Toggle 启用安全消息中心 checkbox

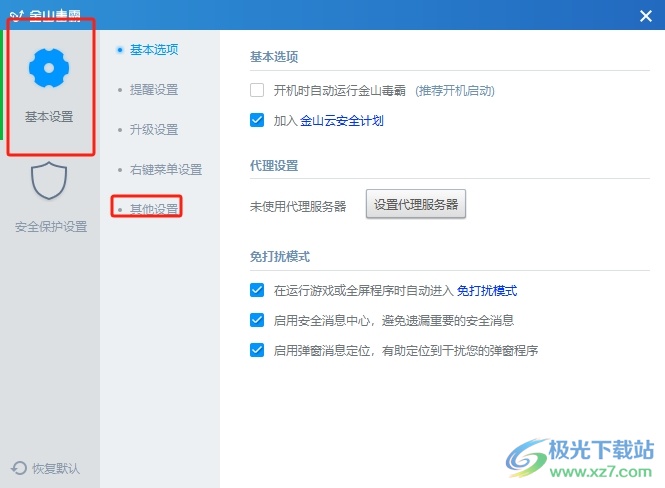[x=257, y=320]
